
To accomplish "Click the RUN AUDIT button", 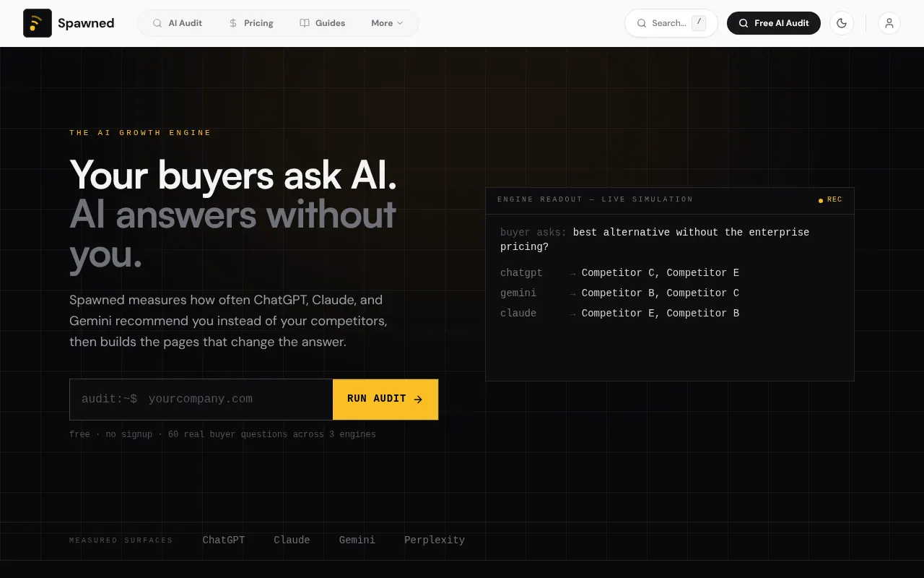I will click(x=385, y=399).
